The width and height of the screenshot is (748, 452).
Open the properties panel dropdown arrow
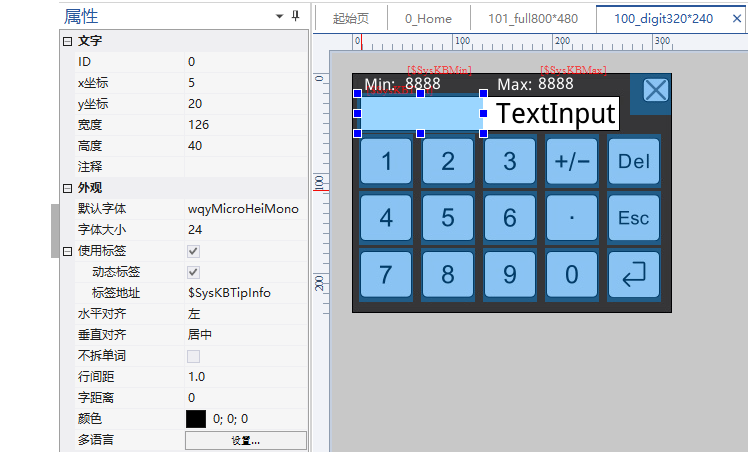(x=279, y=17)
